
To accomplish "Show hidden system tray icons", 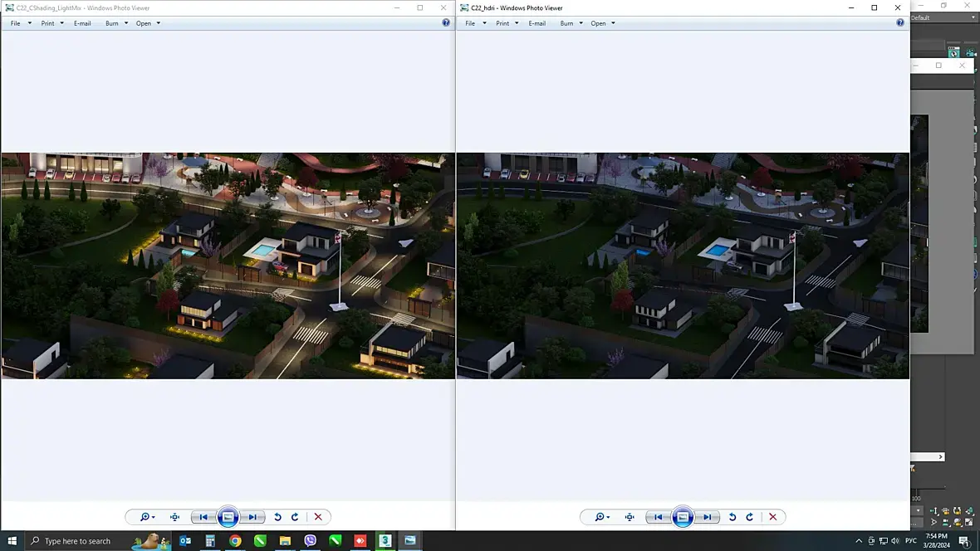I will (x=859, y=541).
